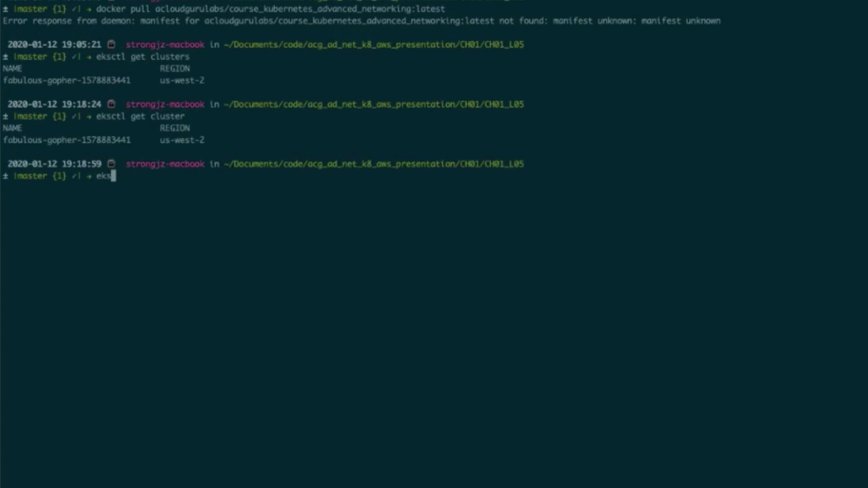This screenshot has height=488, width=868.
Task: Click the prompt arrow before 'docker pull'
Action: (x=89, y=9)
